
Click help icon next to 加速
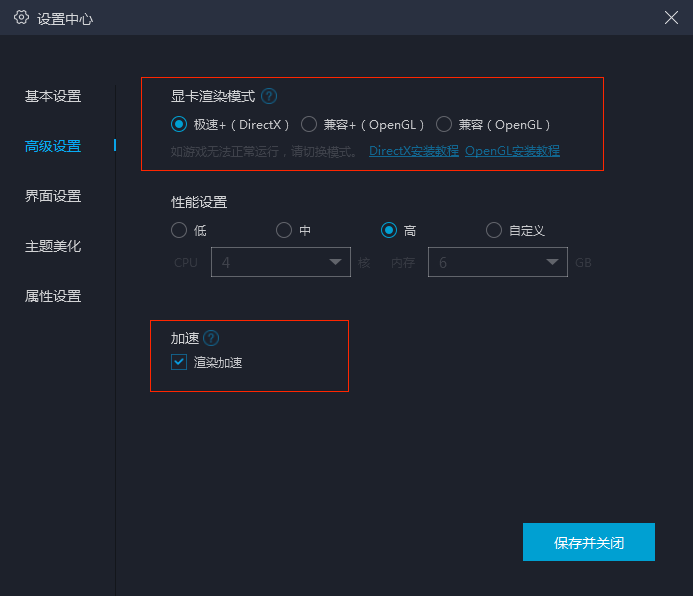click(x=211, y=339)
